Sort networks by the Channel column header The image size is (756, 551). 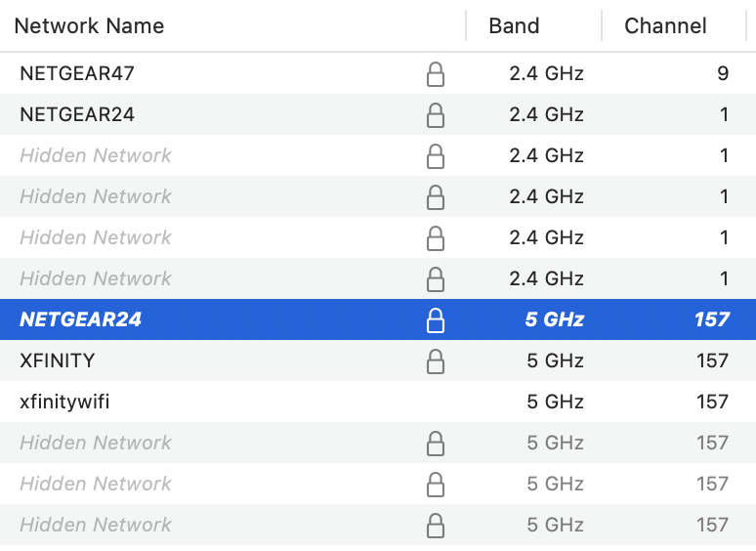pyautogui.click(x=665, y=26)
